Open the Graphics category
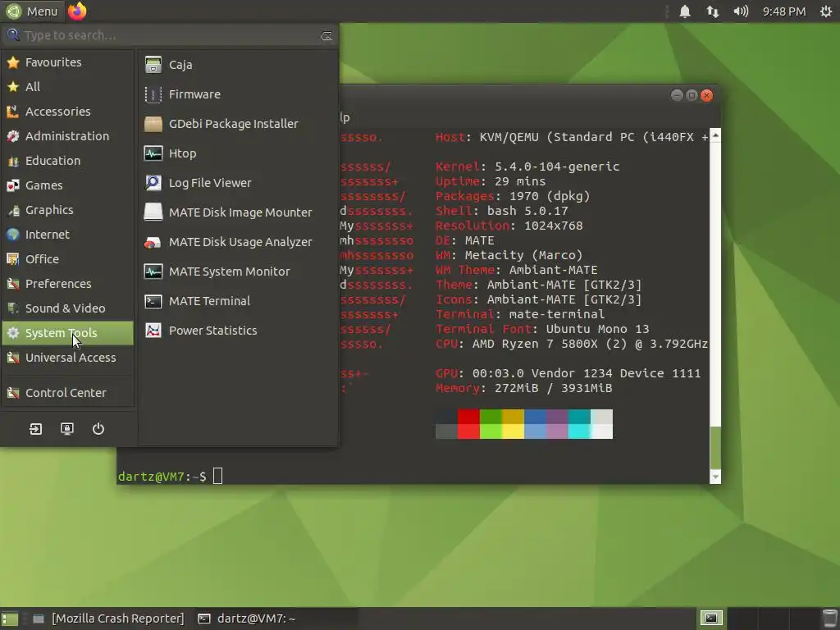 pyautogui.click(x=67, y=210)
